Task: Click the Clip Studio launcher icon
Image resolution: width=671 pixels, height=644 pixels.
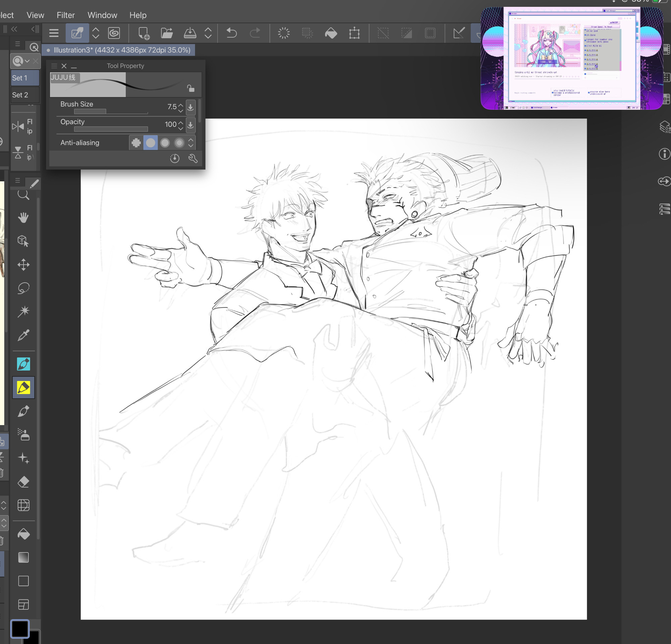Action: coord(78,33)
